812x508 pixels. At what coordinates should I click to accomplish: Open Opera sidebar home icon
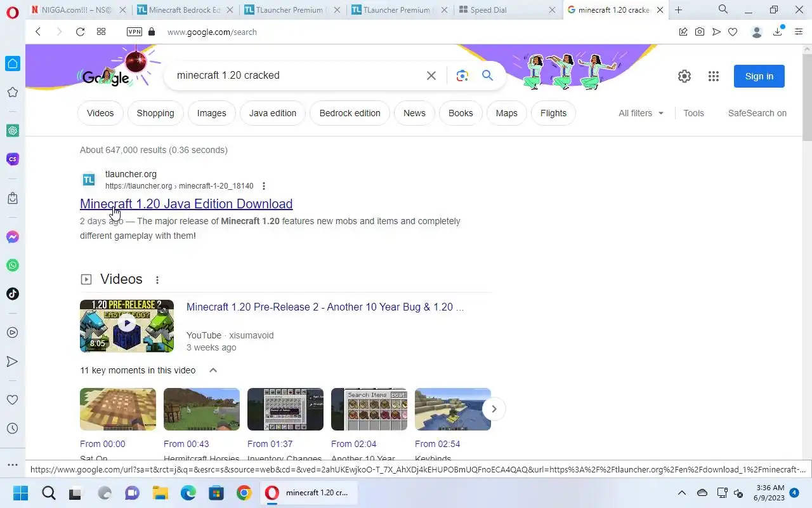[x=12, y=63]
